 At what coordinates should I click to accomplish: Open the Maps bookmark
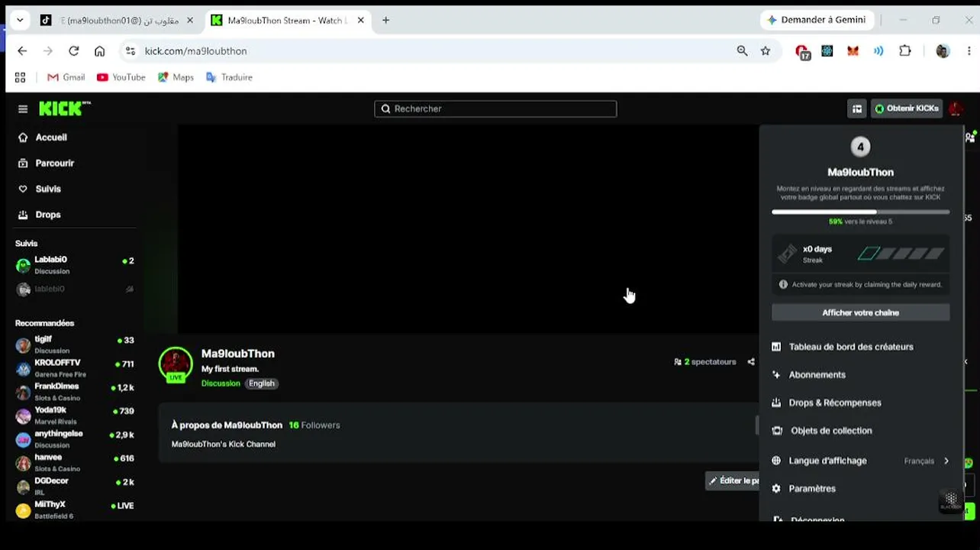tap(176, 77)
